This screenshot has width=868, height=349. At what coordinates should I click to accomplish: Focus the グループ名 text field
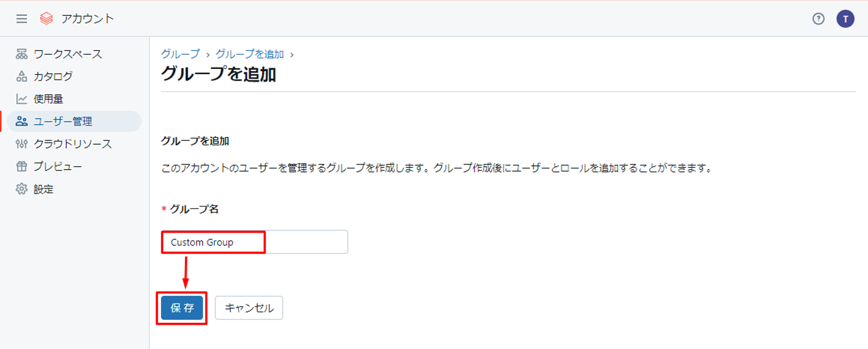click(254, 242)
